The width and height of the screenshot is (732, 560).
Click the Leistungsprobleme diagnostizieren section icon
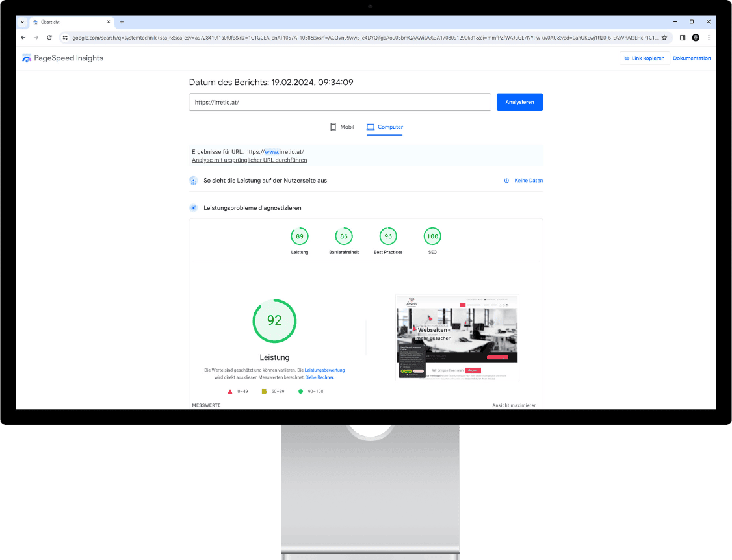coord(193,208)
